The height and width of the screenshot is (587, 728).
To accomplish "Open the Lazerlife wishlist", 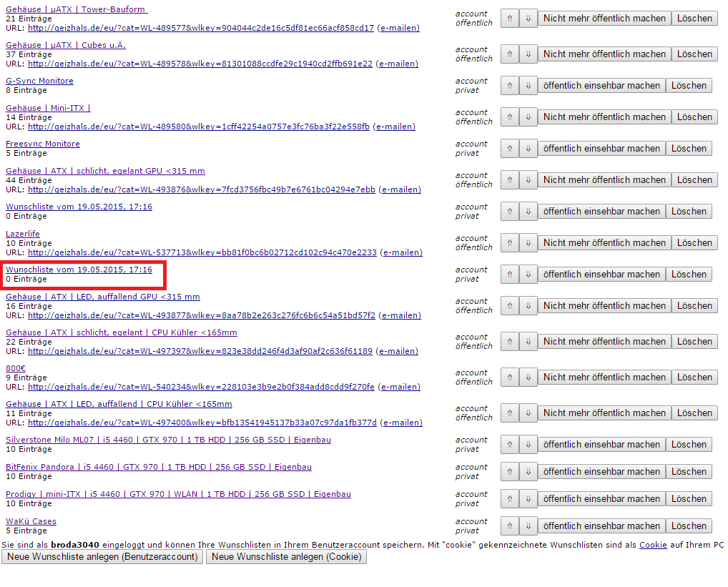I will (23, 234).
